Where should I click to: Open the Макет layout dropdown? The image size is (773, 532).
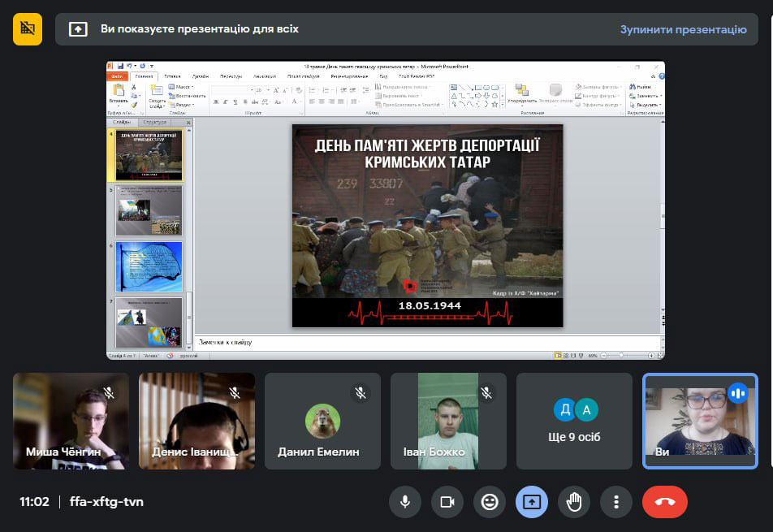tap(181, 87)
